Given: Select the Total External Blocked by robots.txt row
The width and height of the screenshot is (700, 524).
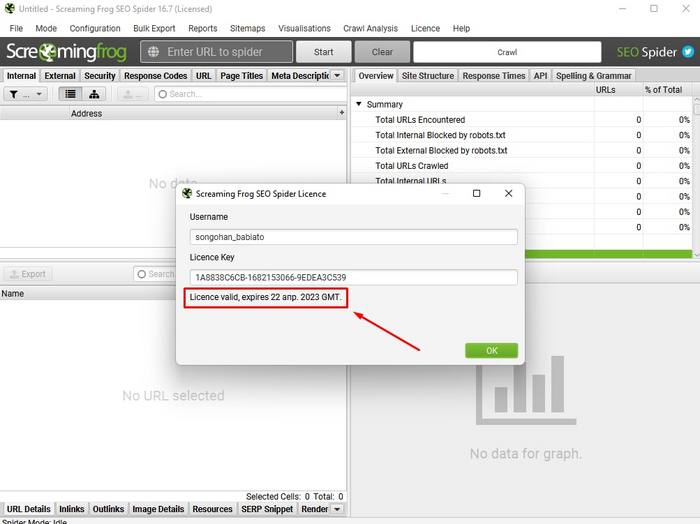Looking at the screenshot, I should click(x=521, y=150).
